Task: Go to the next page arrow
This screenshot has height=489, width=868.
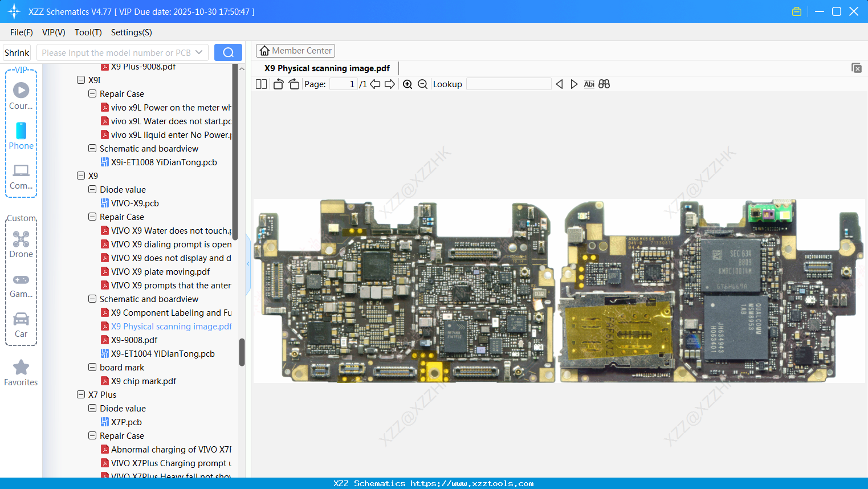Action: point(390,84)
